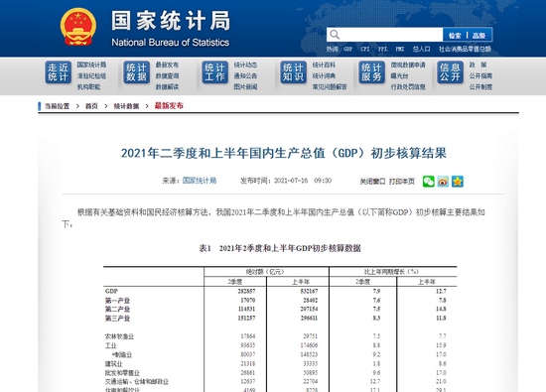Click the article title about 2021 GDP results
This screenshot has height=392, width=546.
284,153
